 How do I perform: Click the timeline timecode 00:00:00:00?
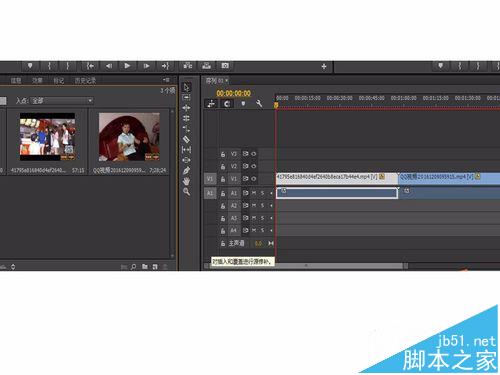tap(234, 93)
